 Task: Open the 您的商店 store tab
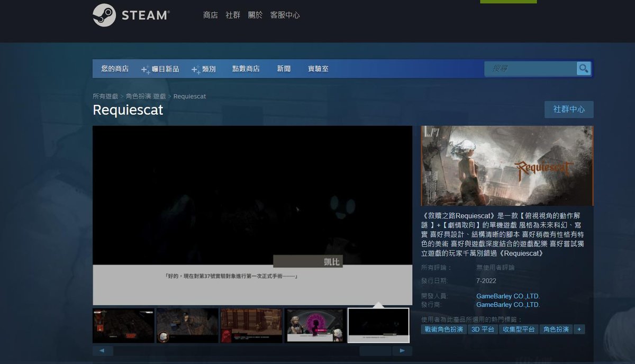tap(115, 69)
